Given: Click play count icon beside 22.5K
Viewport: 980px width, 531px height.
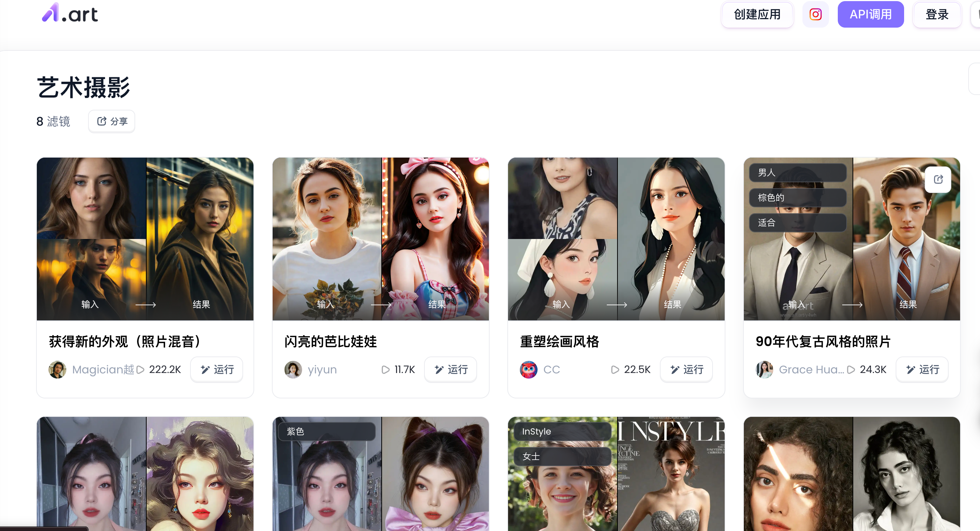Looking at the screenshot, I should pos(615,370).
